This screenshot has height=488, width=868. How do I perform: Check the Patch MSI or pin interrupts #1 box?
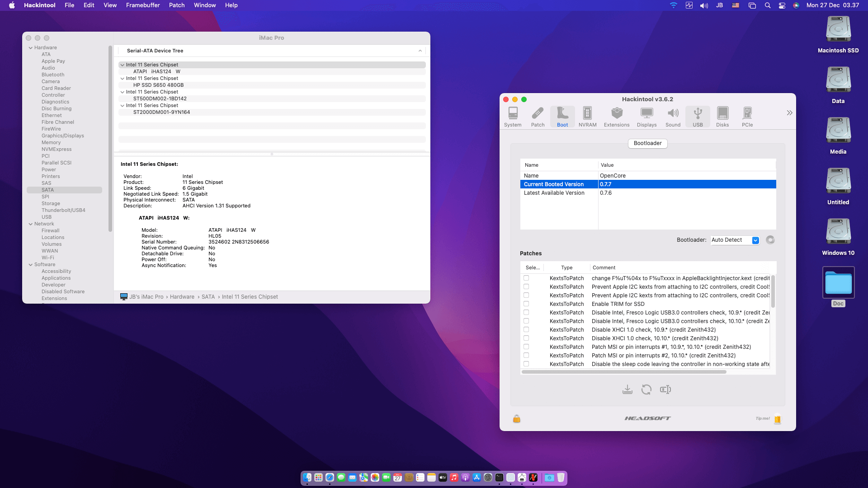pyautogui.click(x=526, y=347)
